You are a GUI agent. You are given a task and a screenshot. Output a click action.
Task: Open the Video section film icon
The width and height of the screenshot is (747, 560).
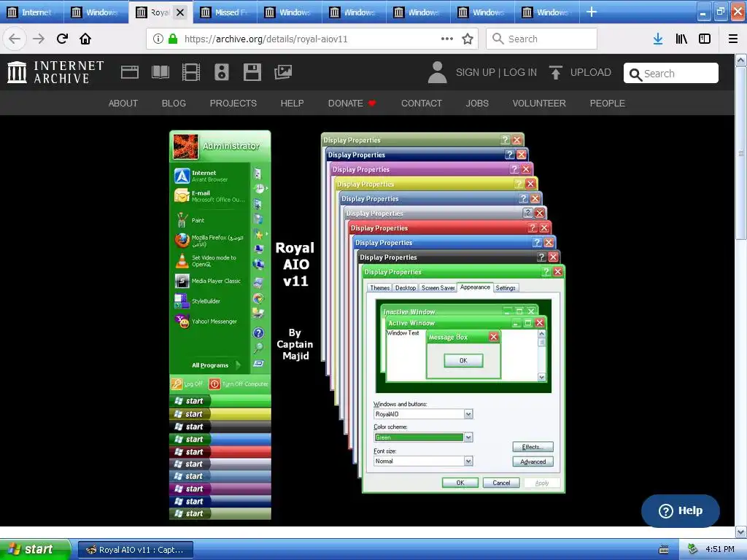[x=190, y=72]
